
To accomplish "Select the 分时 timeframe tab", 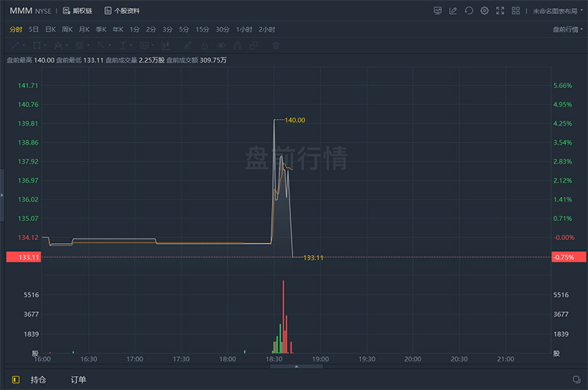I will (16, 29).
